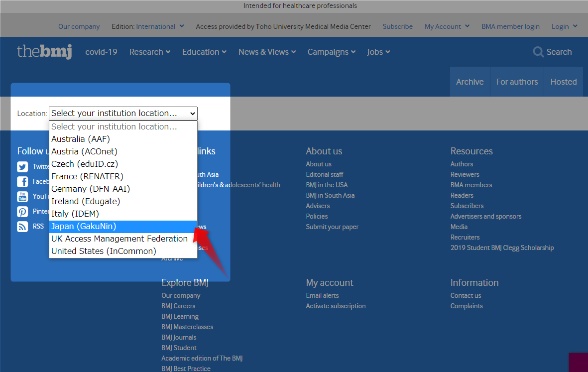Click the Facebook icon
Viewport: 588px width, 372px height.
click(x=22, y=182)
